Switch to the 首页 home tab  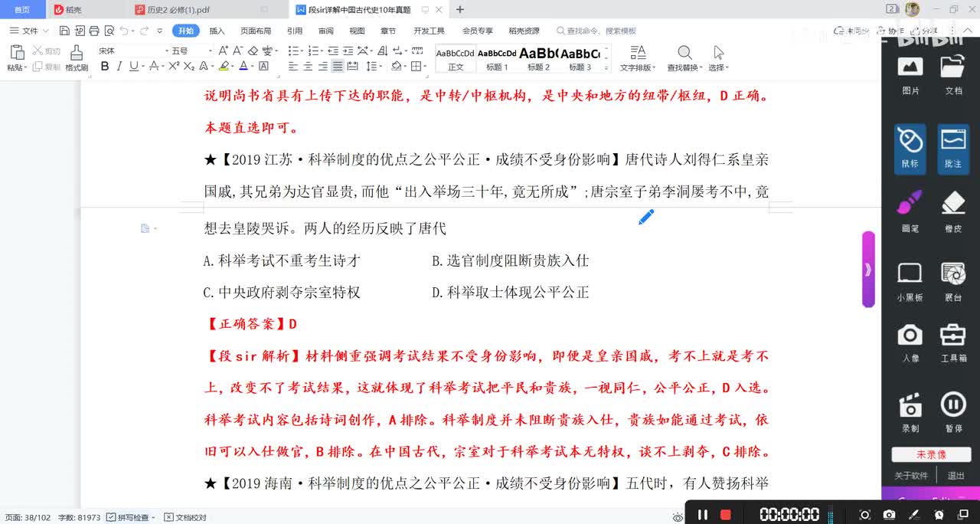coord(22,9)
